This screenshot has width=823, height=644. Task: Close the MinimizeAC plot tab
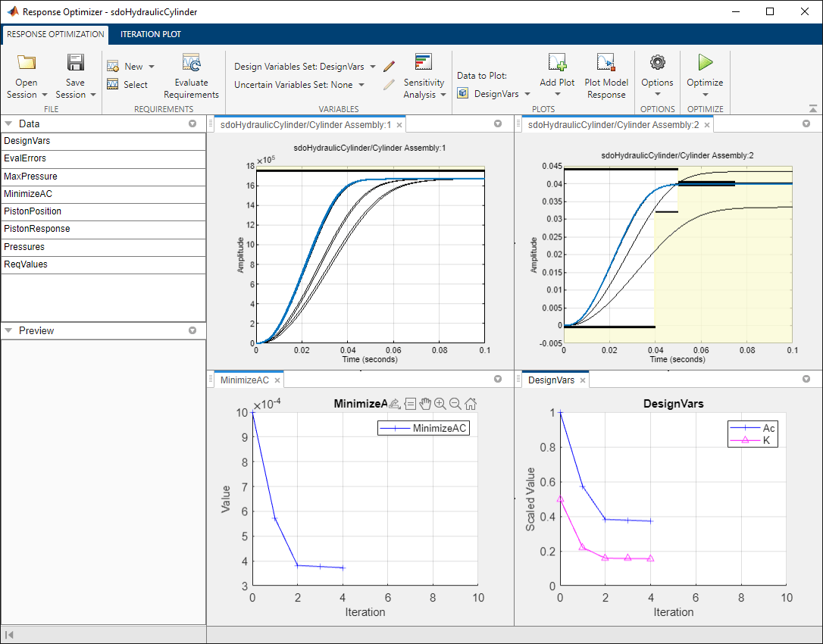coord(277,380)
